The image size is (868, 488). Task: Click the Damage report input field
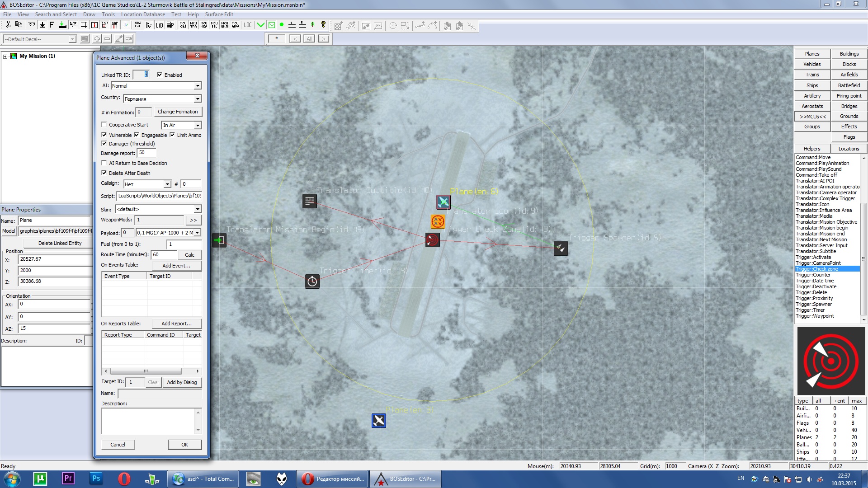point(146,153)
